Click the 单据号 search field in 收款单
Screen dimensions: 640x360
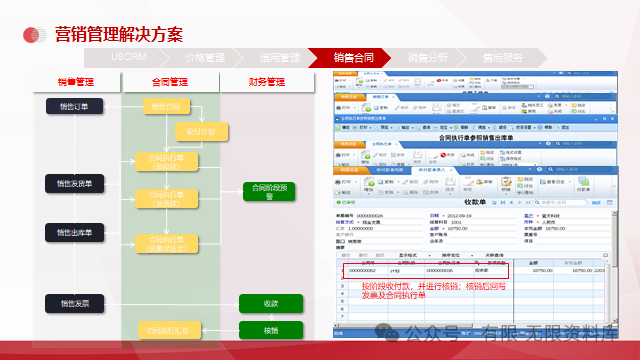(x=561, y=202)
